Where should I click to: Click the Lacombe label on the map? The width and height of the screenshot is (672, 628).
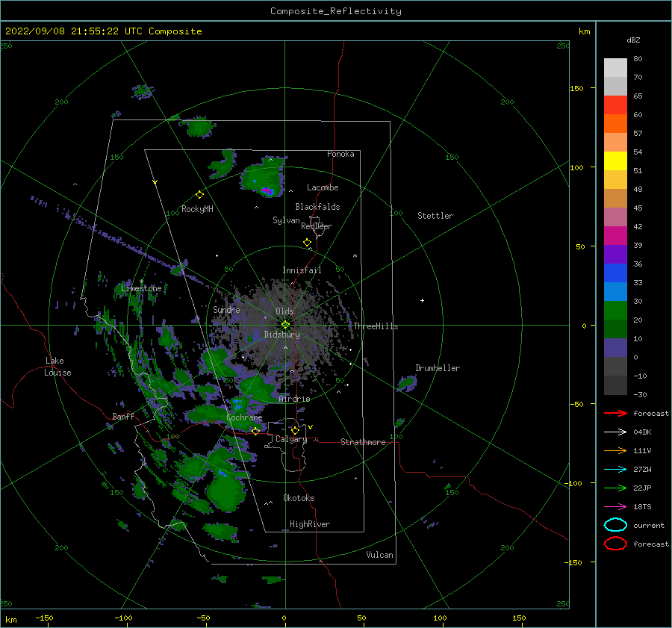point(323,187)
